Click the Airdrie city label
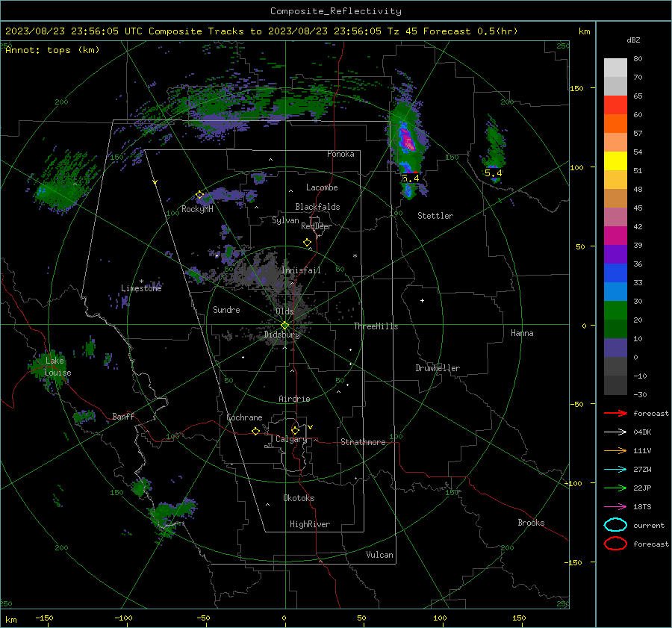This screenshot has width=672, height=628. coord(294,399)
